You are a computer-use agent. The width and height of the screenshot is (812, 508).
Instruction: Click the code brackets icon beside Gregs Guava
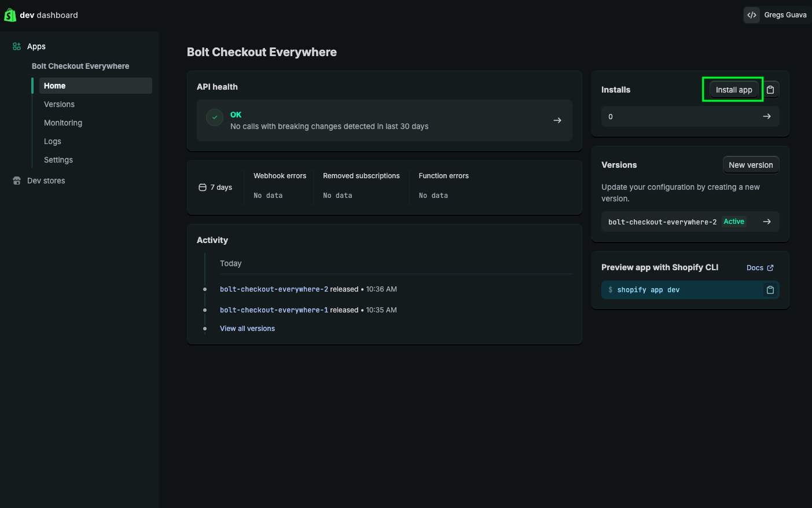(x=751, y=15)
